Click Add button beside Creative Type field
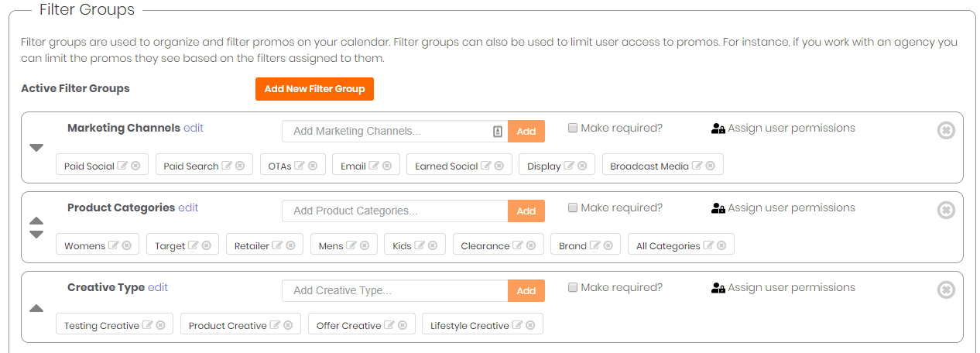This screenshot has height=353, width=980. click(526, 290)
